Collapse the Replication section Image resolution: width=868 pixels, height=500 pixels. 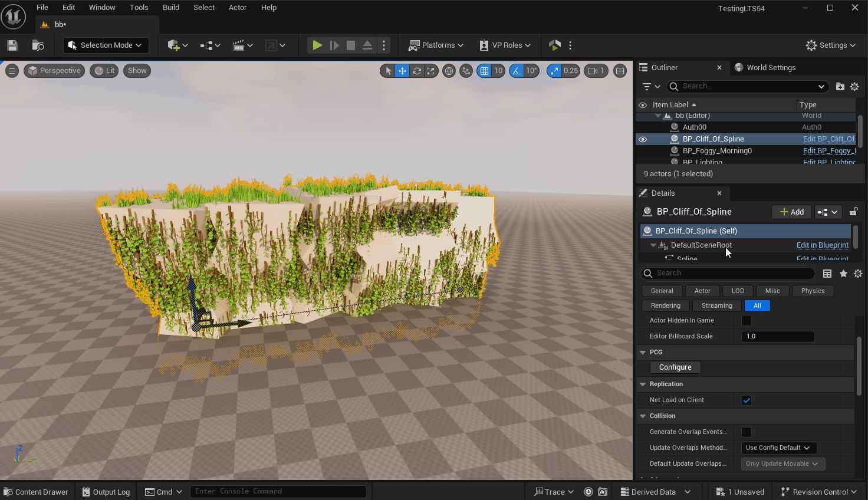tap(643, 384)
